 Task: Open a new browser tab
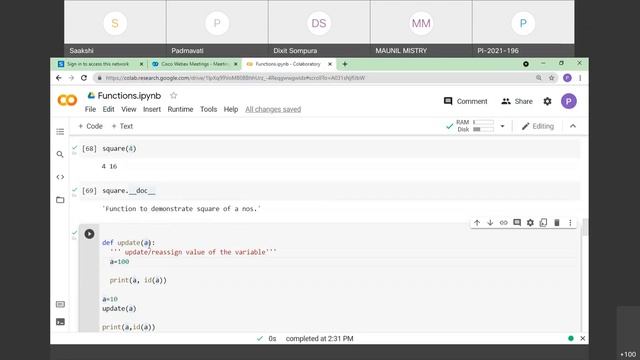[345, 64]
